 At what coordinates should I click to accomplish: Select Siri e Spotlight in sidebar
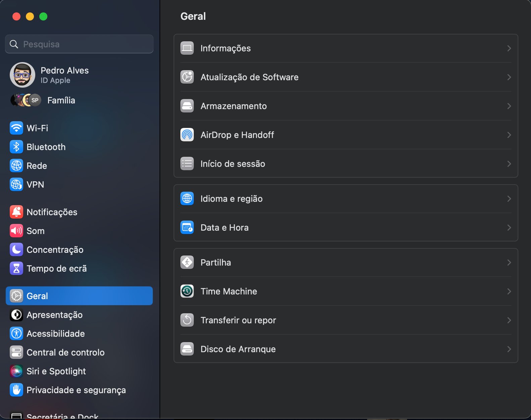click(x=79, y=371)
